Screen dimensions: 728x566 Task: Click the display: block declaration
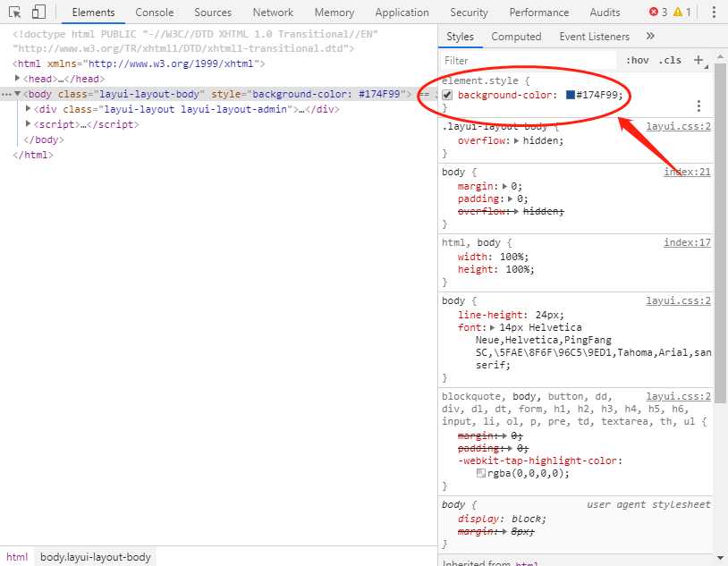point(502,519)
